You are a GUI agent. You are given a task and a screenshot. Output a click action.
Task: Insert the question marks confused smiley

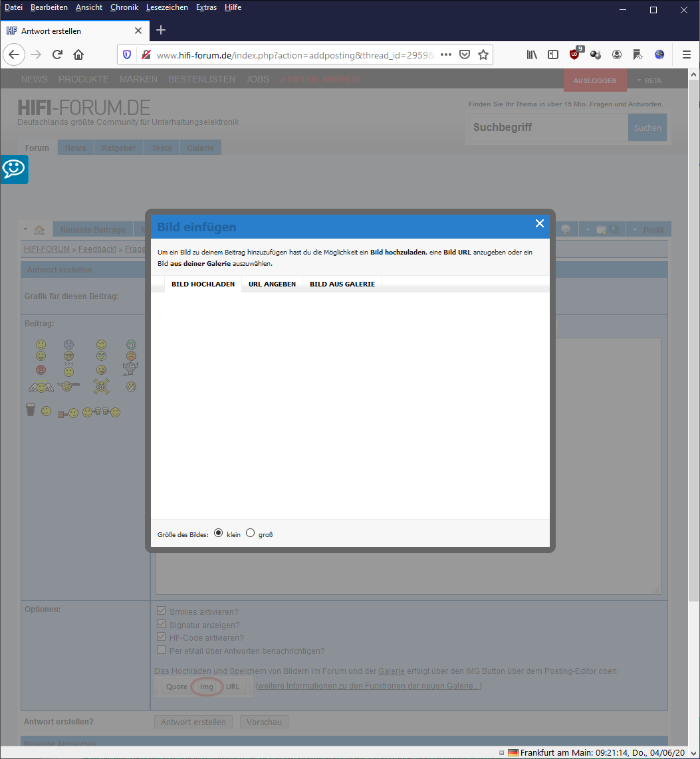pyautogui.click(x=68, y=370)
